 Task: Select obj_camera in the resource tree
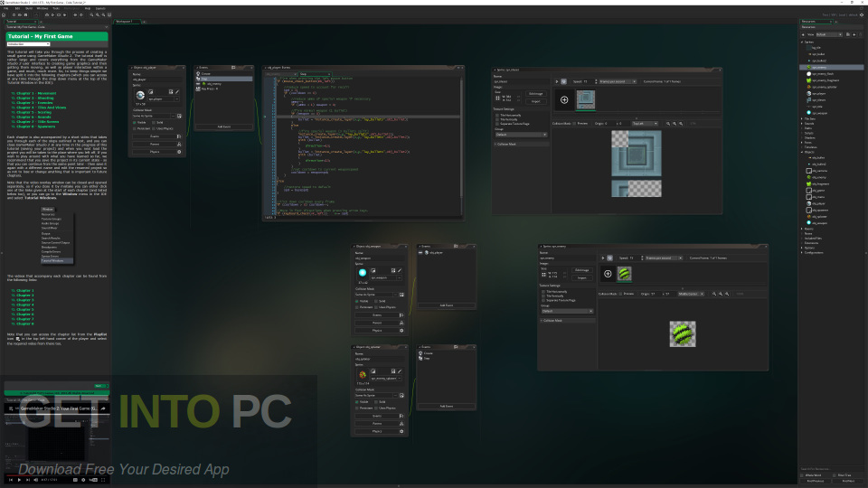[819, 171]
